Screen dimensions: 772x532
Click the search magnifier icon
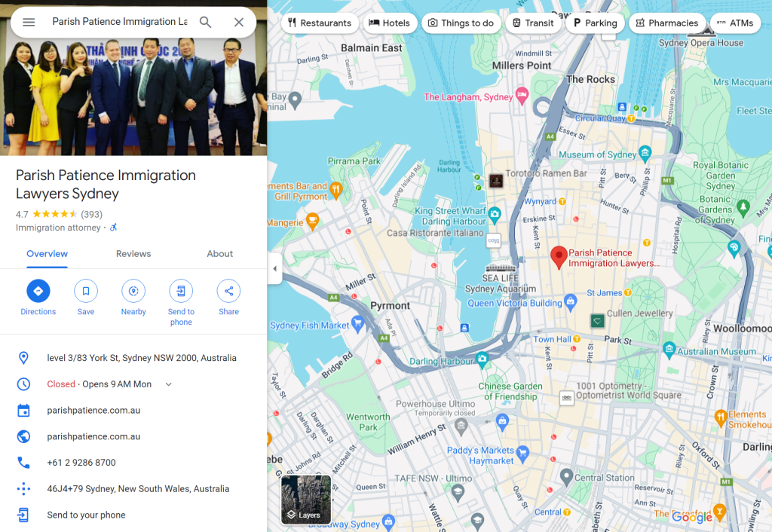pos(205,22)
